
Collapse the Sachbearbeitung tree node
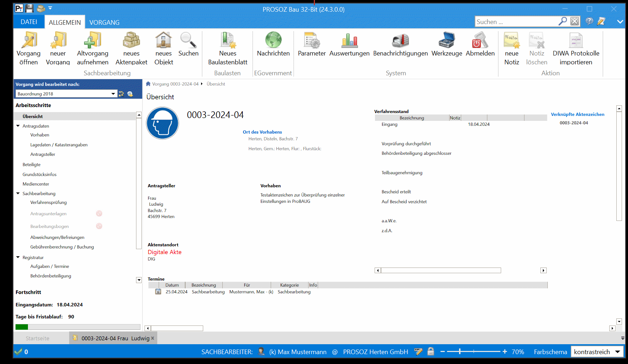click(x=18, y=193)
